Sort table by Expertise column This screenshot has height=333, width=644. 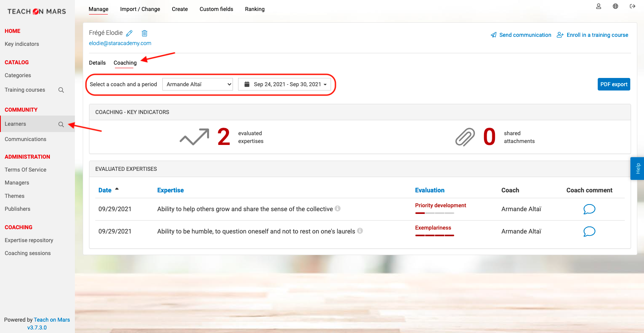pyautogui.click(x=171, y=190)
